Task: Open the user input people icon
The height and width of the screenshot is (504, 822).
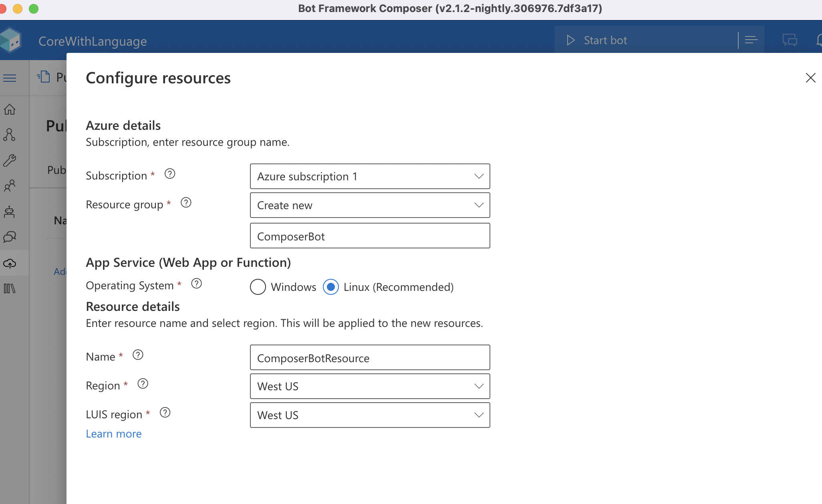Action: click(x=10, y=185)
